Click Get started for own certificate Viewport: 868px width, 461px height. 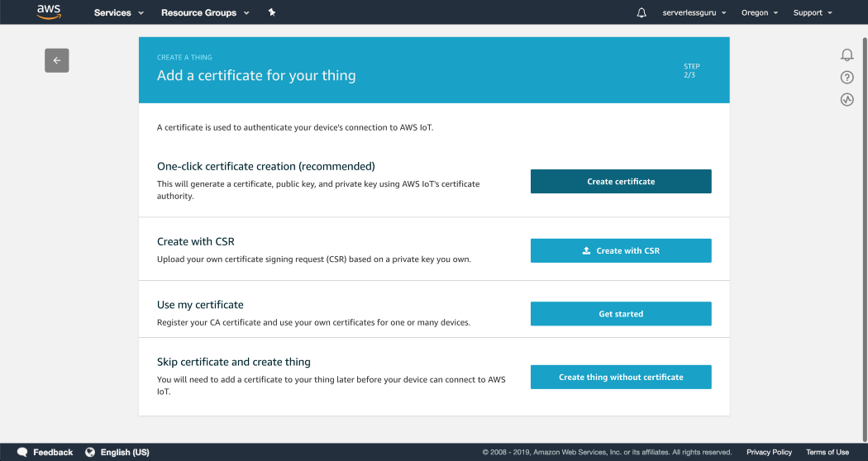point(621,314)
